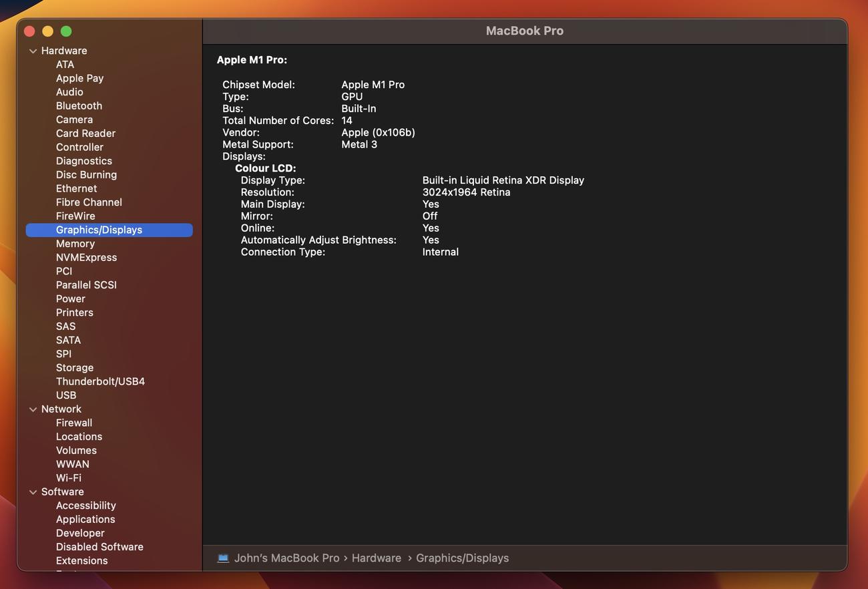Collapse the Software section chevron

click(33, 492)
